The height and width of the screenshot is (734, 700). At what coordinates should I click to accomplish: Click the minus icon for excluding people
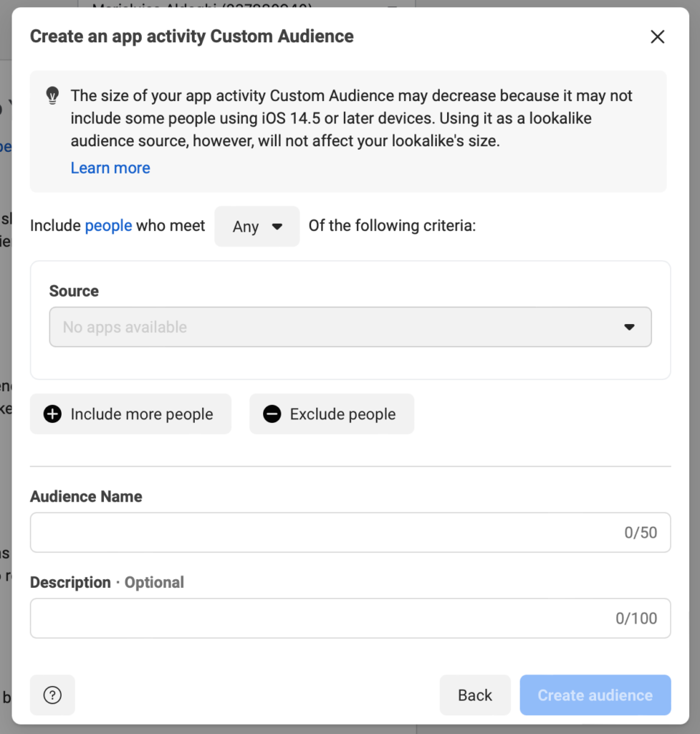click(x=272, y=414)
